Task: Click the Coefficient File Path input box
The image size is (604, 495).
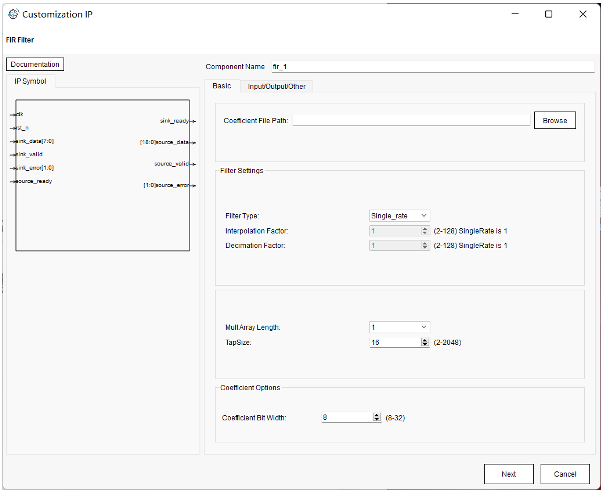Action: (x=410, y=120)
